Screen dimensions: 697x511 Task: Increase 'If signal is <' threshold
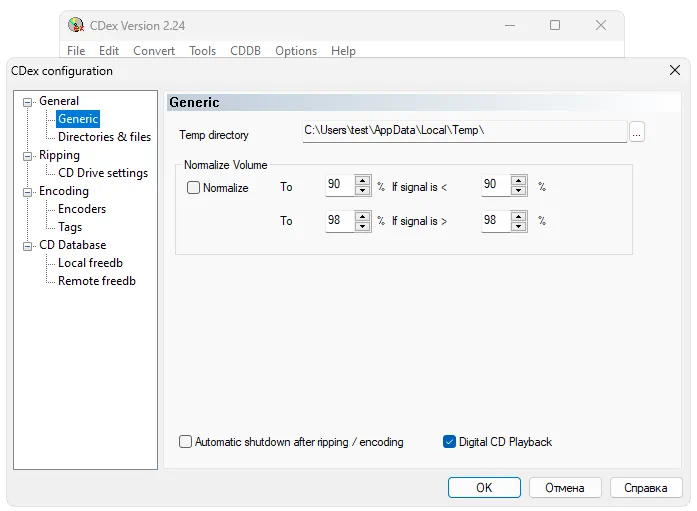click(x=519, y=180)
